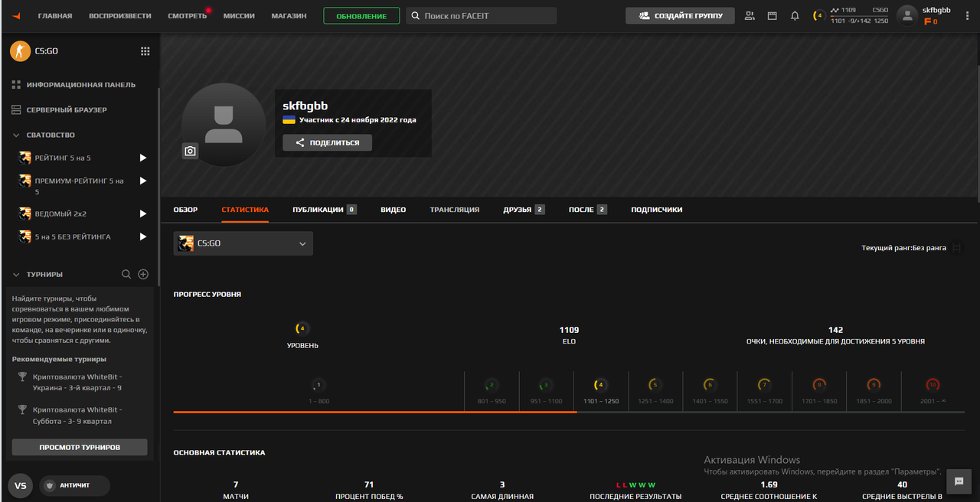This screenshot has width=980, height=502.
Task: Switch to ДРУЗЬЯ tab
Action: 524,210
